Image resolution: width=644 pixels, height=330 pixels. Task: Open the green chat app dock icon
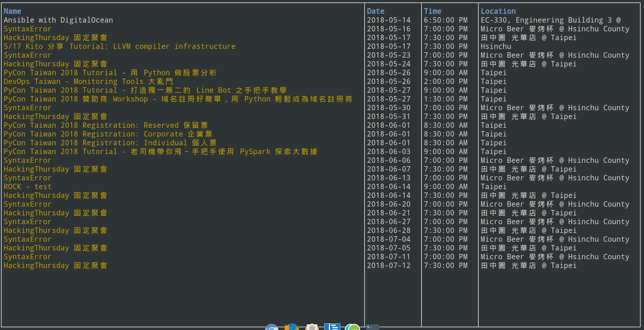coord(352,327)
